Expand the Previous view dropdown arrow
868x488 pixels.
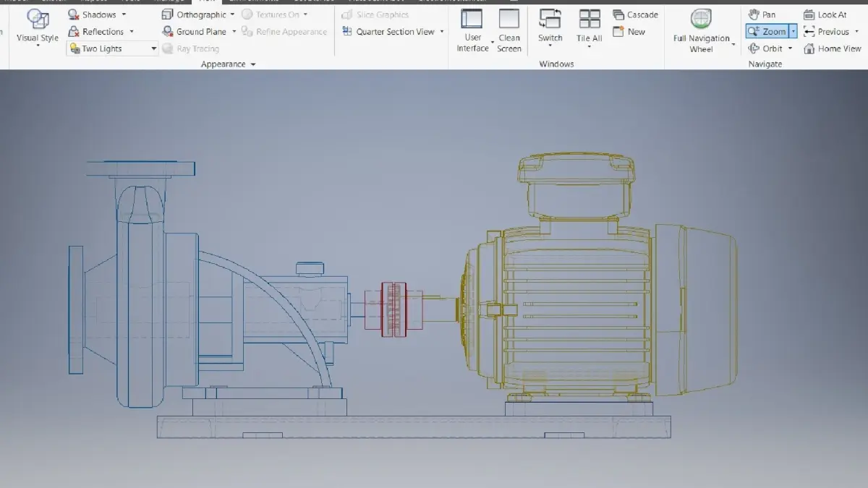(x=856, y=32)
